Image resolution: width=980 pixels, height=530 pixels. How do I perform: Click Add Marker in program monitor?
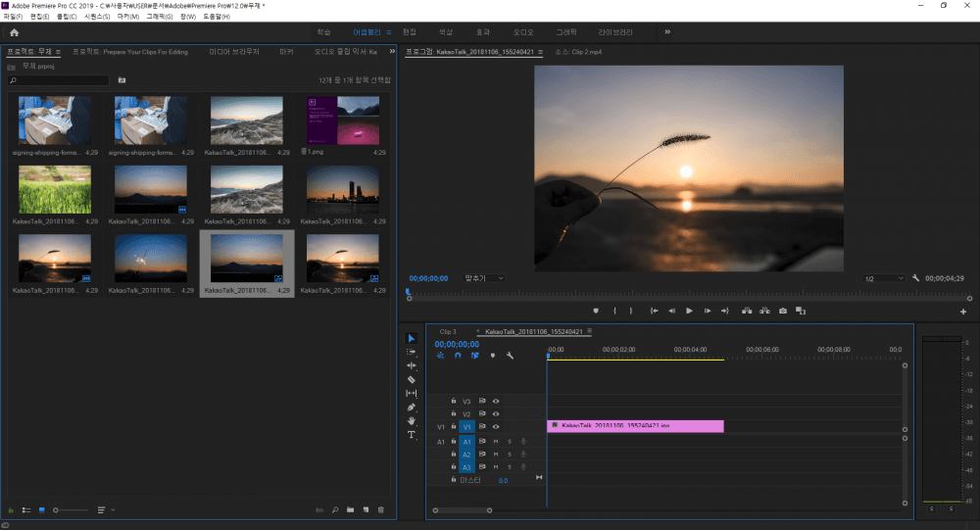click(596, 311)
